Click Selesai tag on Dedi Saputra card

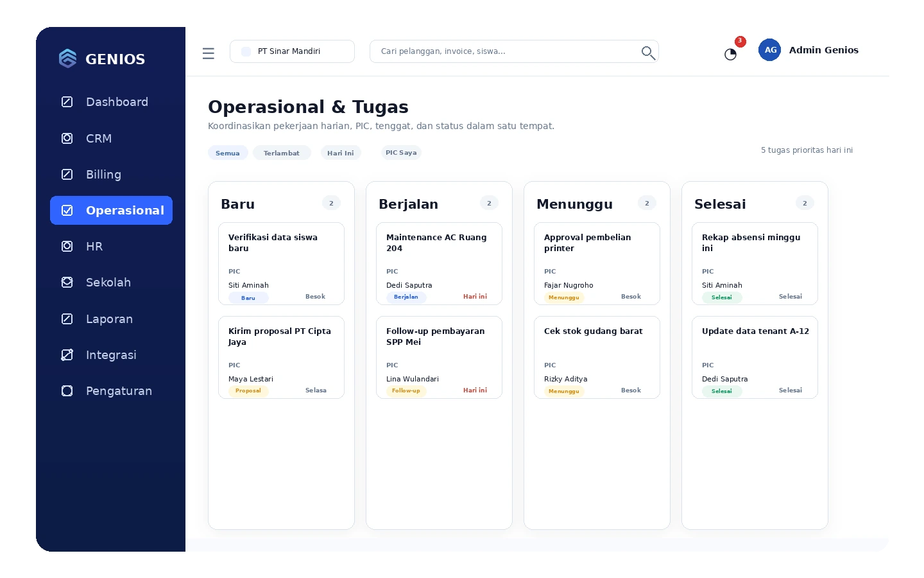(722, 391)
